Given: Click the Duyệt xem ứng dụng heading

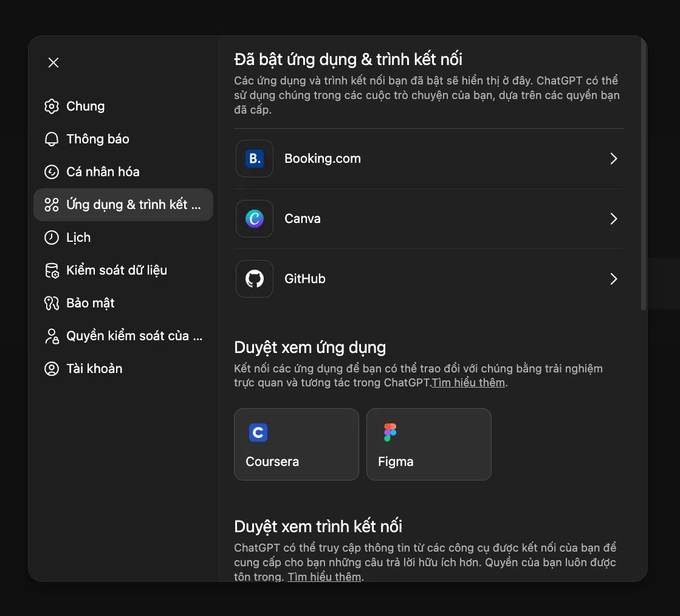Looking at the screenshot, I should point(310,347).
